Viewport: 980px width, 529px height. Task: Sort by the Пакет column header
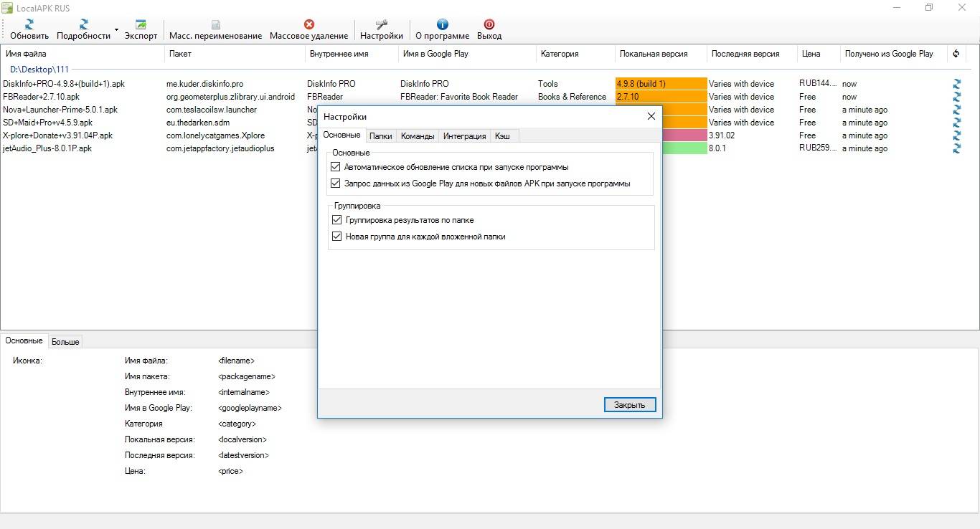235,54
